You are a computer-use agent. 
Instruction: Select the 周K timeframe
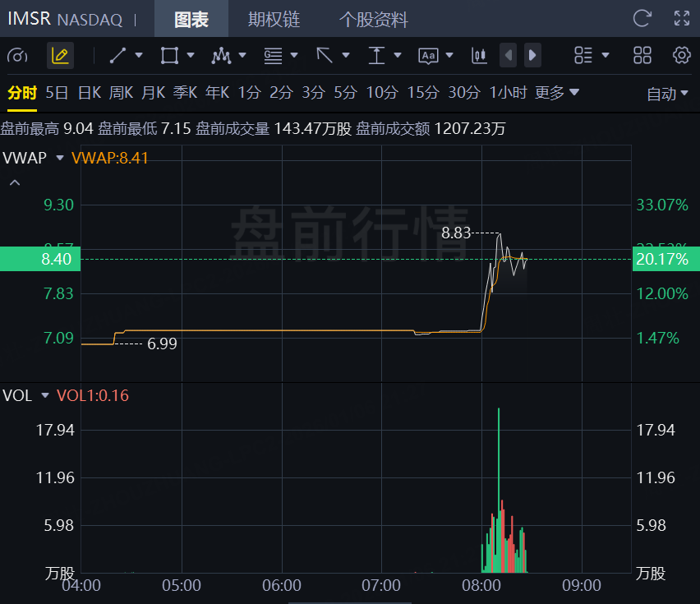click(x=121, y=93)
